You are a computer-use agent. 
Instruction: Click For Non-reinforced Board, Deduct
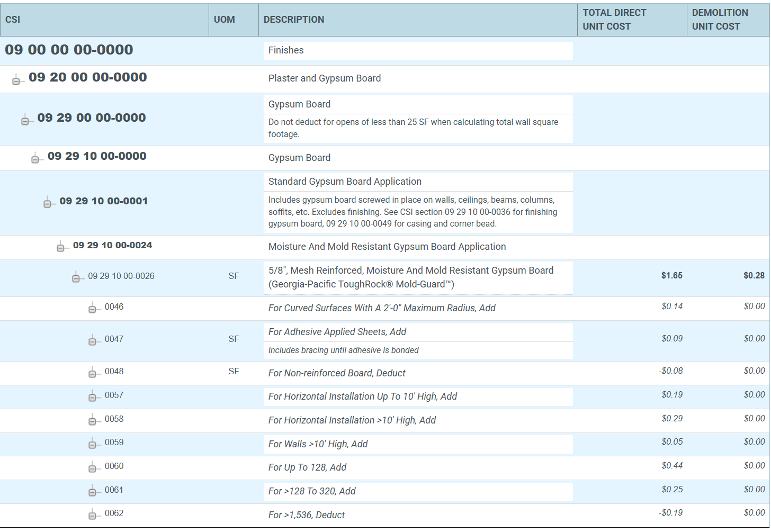click(x=337, y=373)
